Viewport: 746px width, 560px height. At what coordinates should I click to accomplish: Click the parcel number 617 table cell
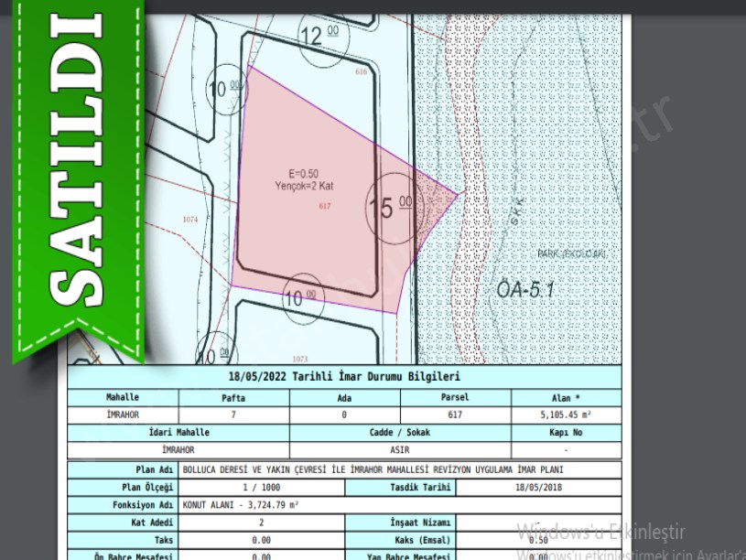point(455,415)
